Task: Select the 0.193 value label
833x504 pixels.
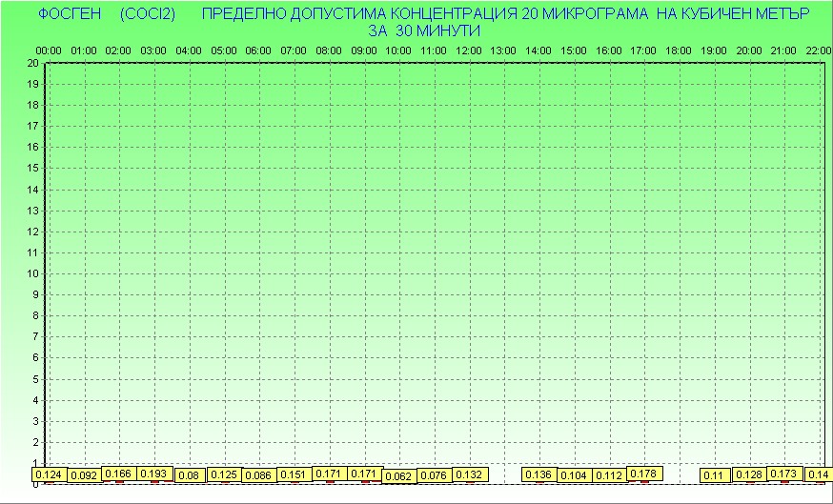Action: coord(153,474)
